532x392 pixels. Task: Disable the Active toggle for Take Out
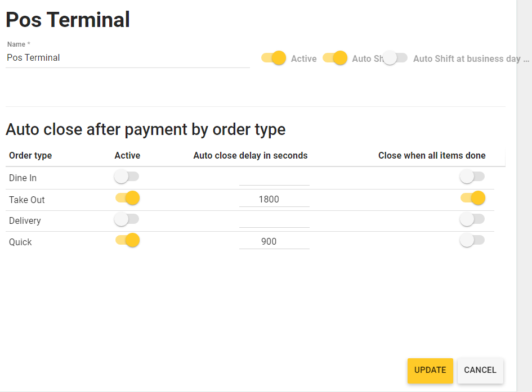point(127,198)
